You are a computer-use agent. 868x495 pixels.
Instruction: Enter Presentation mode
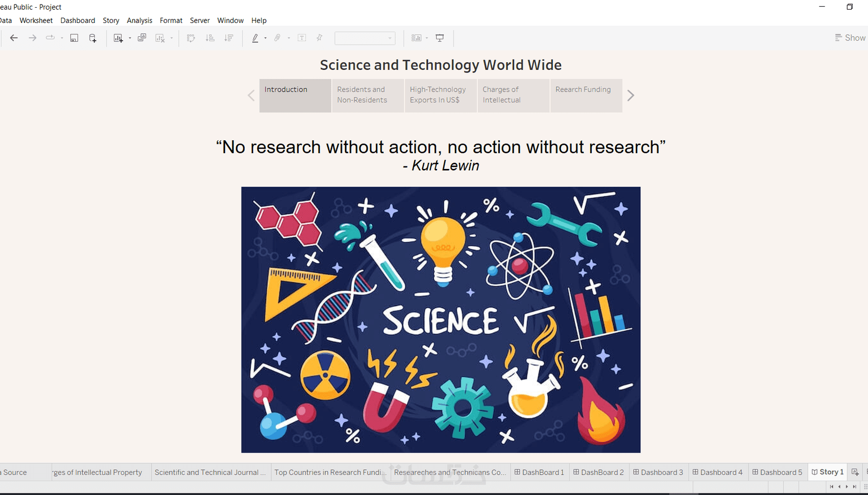coord(440,38)
